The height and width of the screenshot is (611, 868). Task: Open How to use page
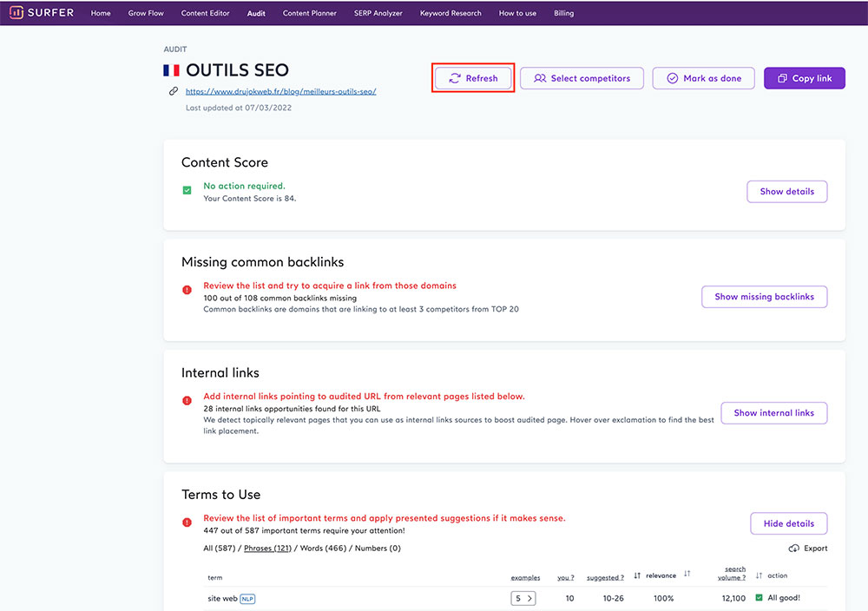click(517, 13)
